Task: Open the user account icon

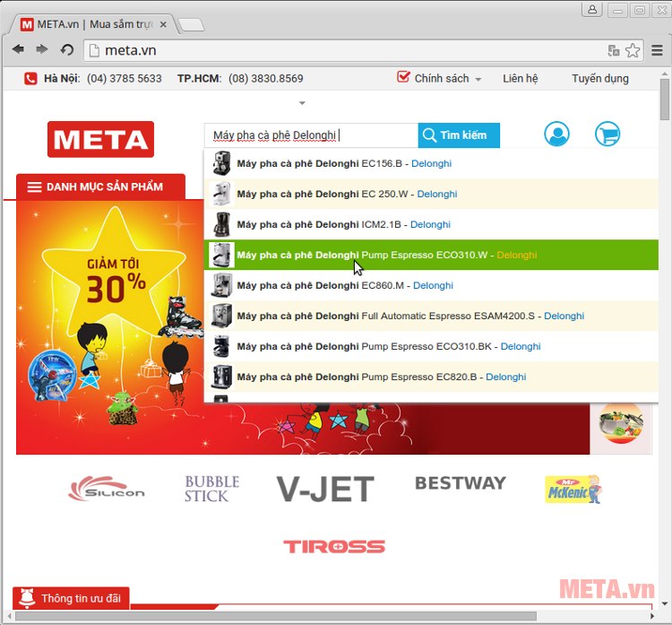Action: [556, 134]
